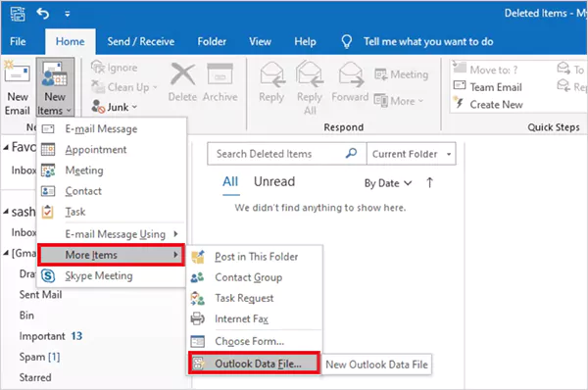Open the More respond options dropdown

coord(399,101)
